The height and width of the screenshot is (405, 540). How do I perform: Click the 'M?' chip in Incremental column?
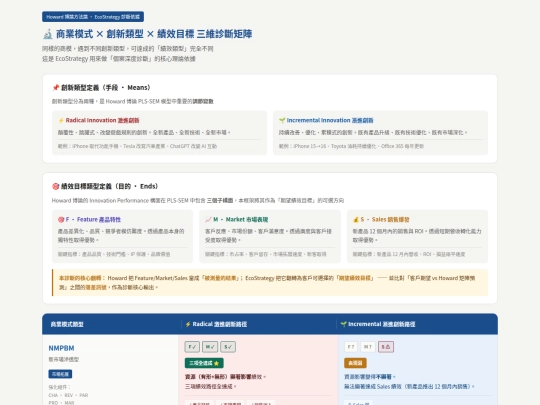[x=368, y=347]
